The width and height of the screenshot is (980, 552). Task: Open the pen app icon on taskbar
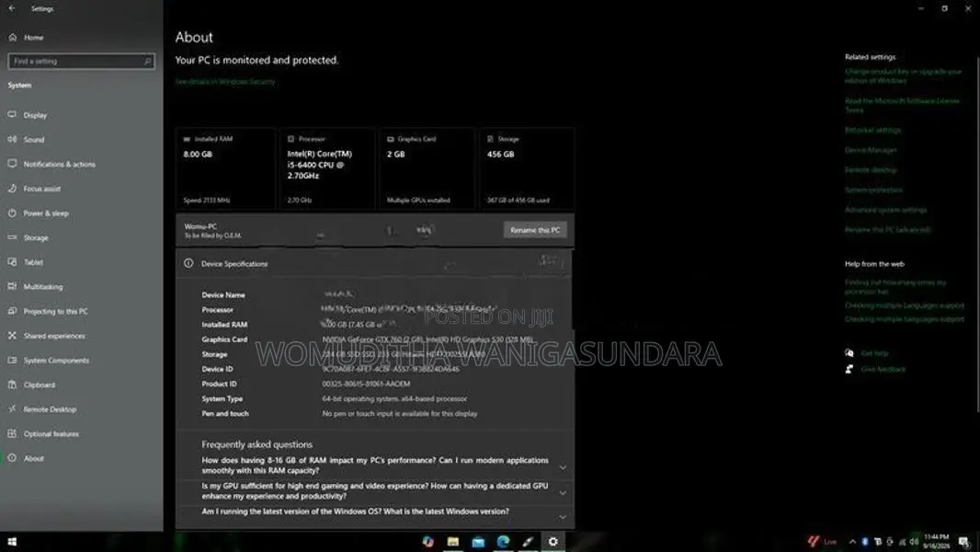click(x=528, y=541)
